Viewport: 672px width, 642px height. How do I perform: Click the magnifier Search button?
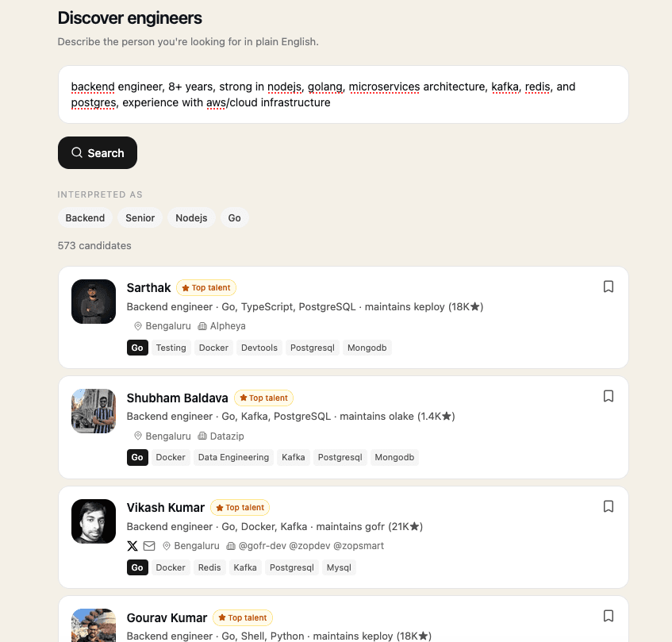pos(98,153)
